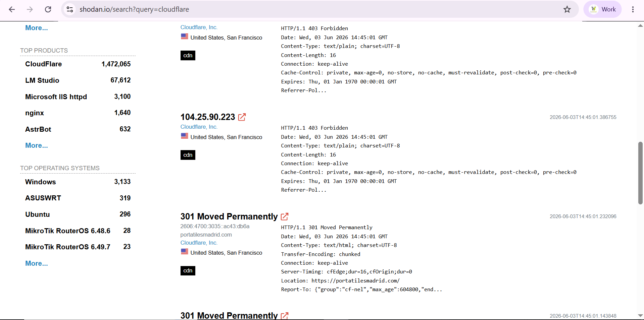
Task: Click the vertical scrollbar thumb
Action: (x=640, y=173)
